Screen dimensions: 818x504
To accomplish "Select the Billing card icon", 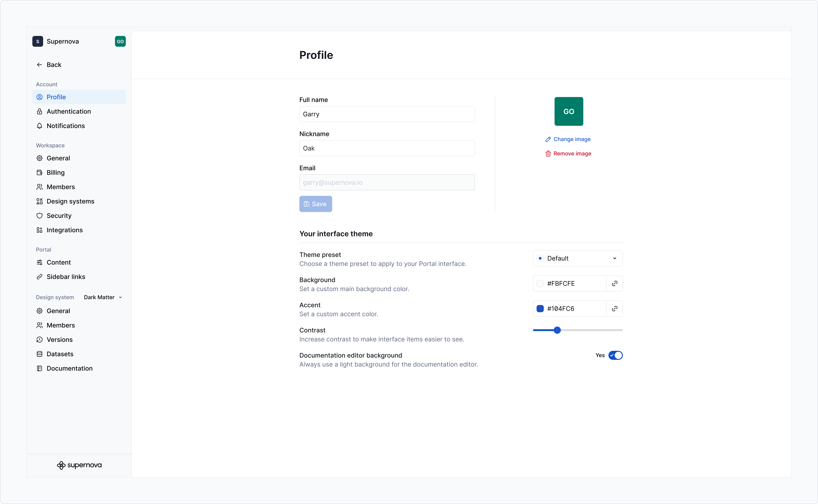I will click(x=40, y=172).
